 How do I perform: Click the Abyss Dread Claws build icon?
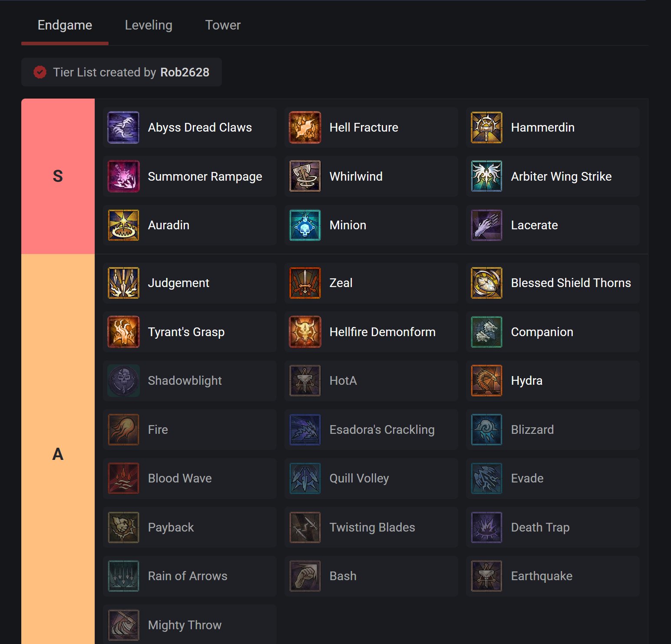point(123,128)
